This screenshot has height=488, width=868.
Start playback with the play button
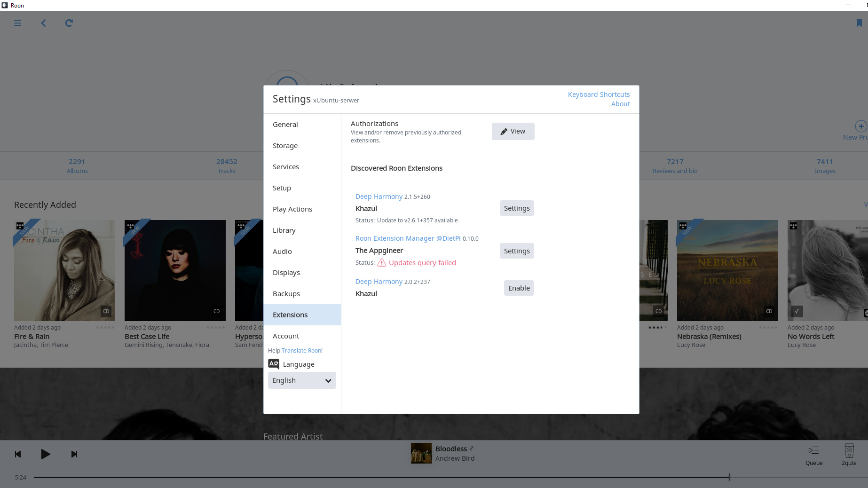coord(45,454)
